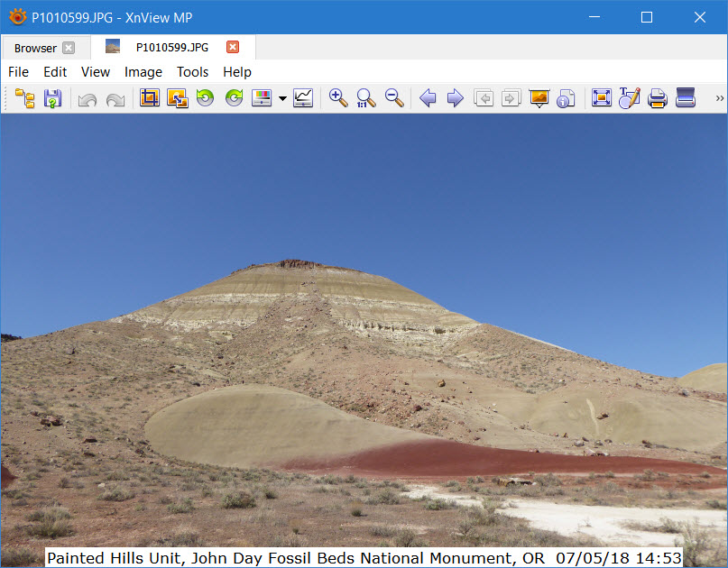728x568 pixels.
Task: Go to the previous page icon
Action: pyautogui.click(x=484, y=98)
